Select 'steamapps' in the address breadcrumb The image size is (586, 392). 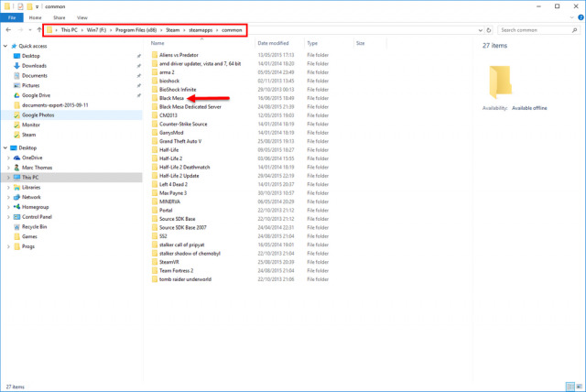(201, 30)
